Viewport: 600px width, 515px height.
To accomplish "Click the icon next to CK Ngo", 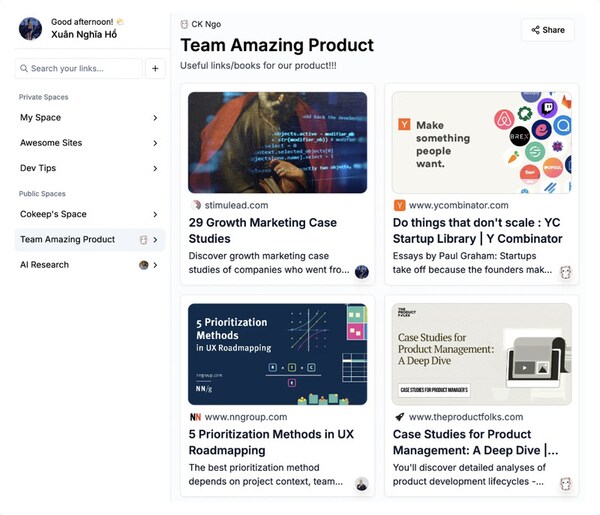I will tap(184, 24).
